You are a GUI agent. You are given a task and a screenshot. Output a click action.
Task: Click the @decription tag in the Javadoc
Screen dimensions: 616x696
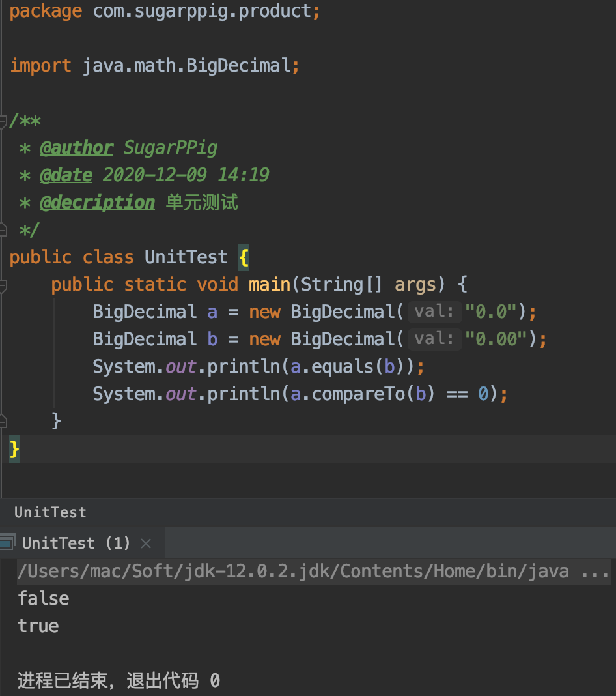(x=97, y=203)
